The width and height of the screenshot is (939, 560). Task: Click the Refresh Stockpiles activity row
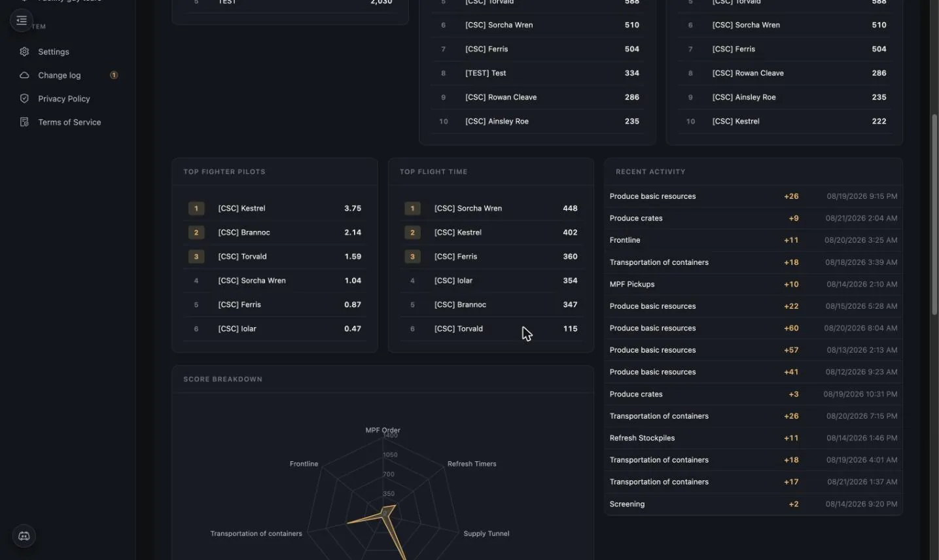click(x=753, y=438)
